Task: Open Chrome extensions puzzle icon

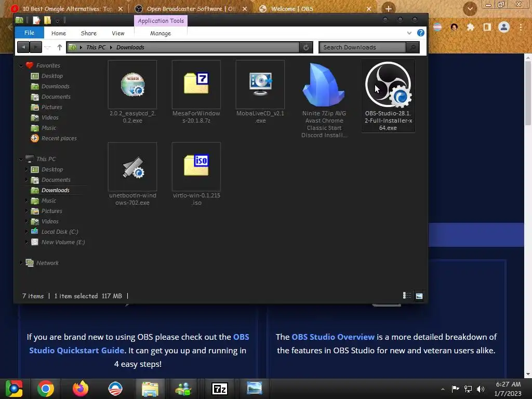Action: (470, 27)
